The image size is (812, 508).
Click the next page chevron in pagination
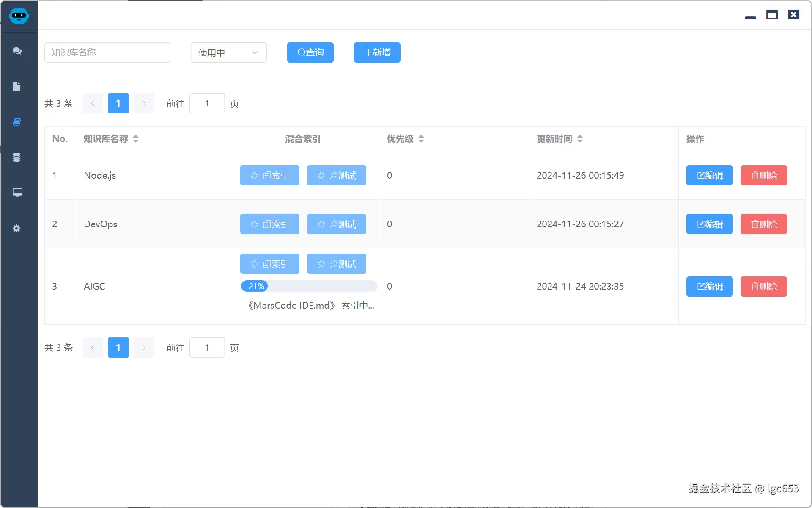[x=144, y=103]
